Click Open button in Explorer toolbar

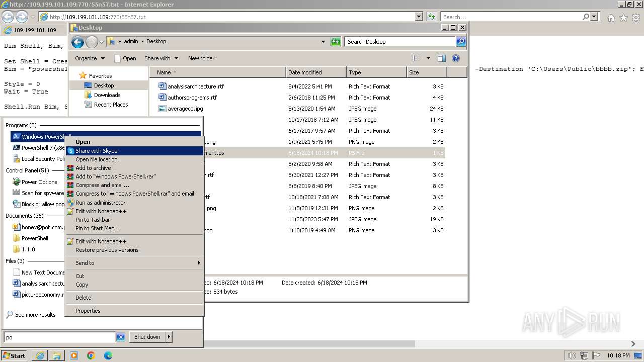pyautogui.click(x=125, y=58)
